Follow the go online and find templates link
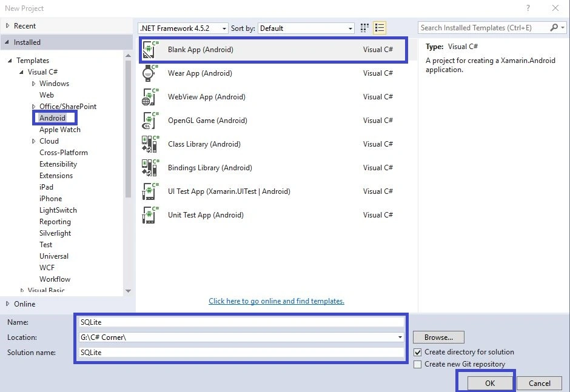570x392 pixels. pos(277,301)
